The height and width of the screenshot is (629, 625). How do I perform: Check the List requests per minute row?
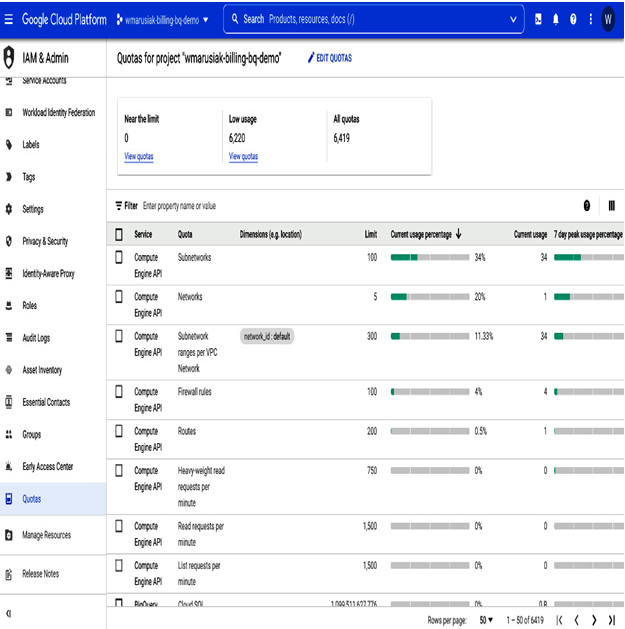click(x=119, y=565)
